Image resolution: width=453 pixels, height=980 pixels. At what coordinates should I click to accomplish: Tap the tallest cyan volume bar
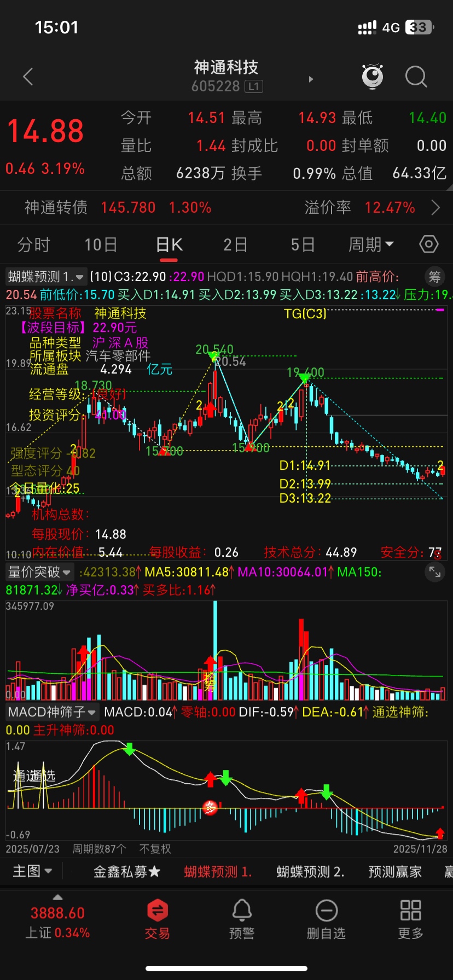coord(215,650)
